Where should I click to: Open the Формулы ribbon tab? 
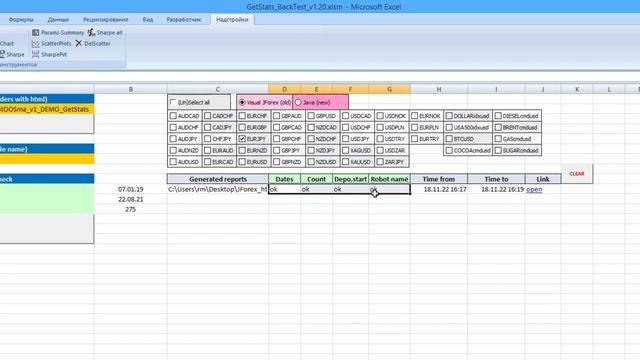[x=21, y=19]
